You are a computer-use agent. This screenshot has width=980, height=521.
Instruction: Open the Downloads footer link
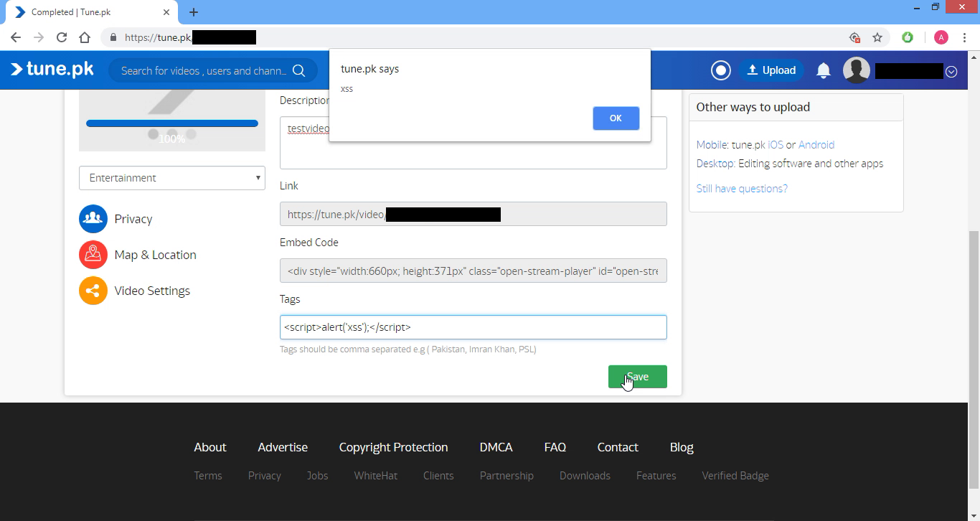point(585,476)
